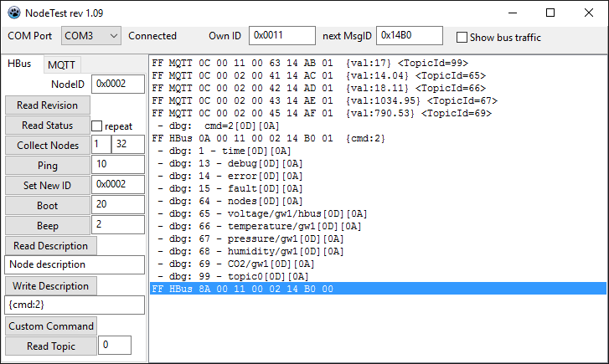609x364 pixels.
Task: Select dbg line 15 - fault
Action: 378,188
